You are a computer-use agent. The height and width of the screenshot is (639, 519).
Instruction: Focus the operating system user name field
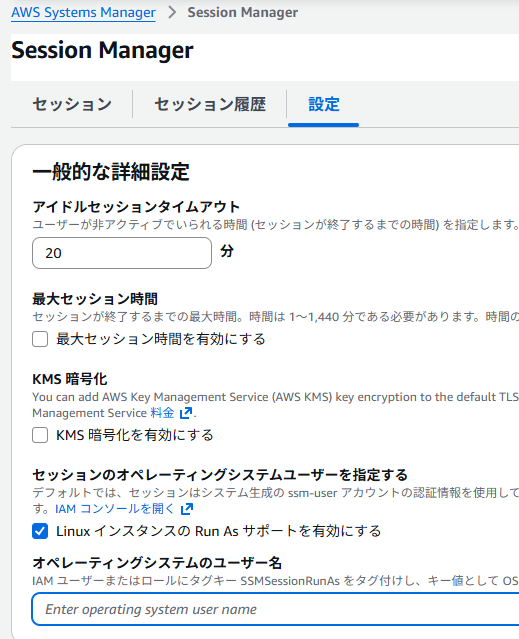[x=275, y=609]
